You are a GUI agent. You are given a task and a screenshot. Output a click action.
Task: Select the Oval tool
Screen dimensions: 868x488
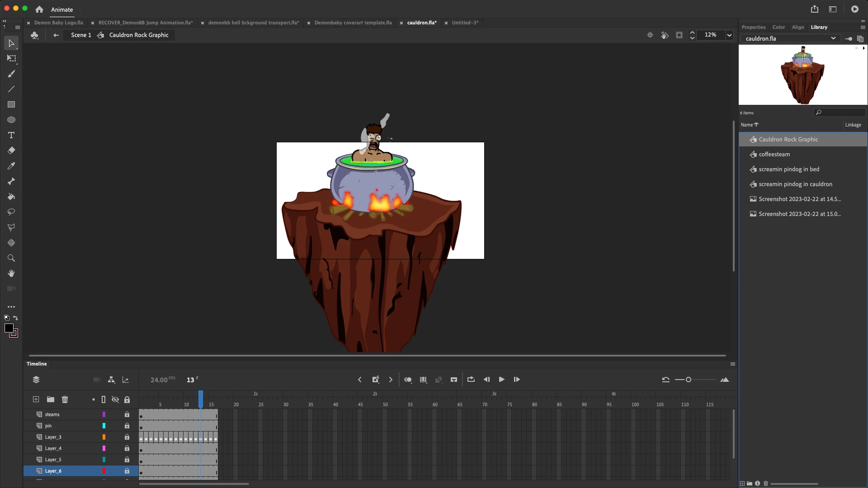pyautogui.click(x=11, y=120)
